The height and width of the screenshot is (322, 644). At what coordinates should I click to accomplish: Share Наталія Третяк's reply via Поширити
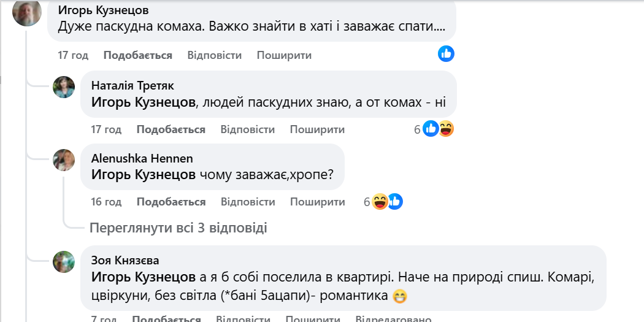tap(317, 129)
